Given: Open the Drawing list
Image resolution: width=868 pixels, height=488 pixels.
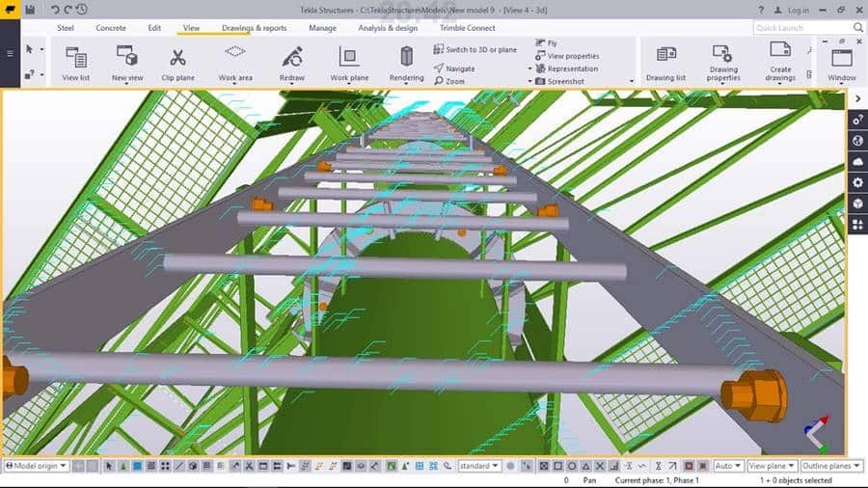Looking at the screenshot, I should click(x=665, y=62).
